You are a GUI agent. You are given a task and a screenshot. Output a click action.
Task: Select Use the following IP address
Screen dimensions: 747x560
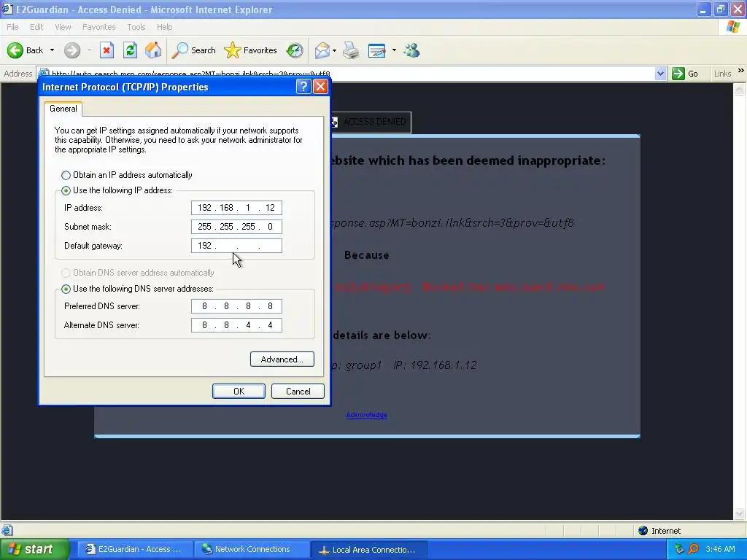point(66,190)
